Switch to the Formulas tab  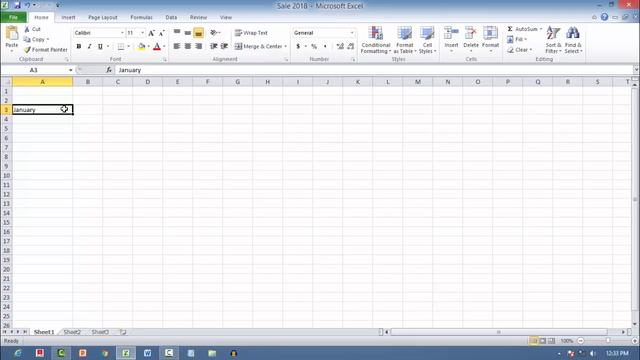(141, 18)
